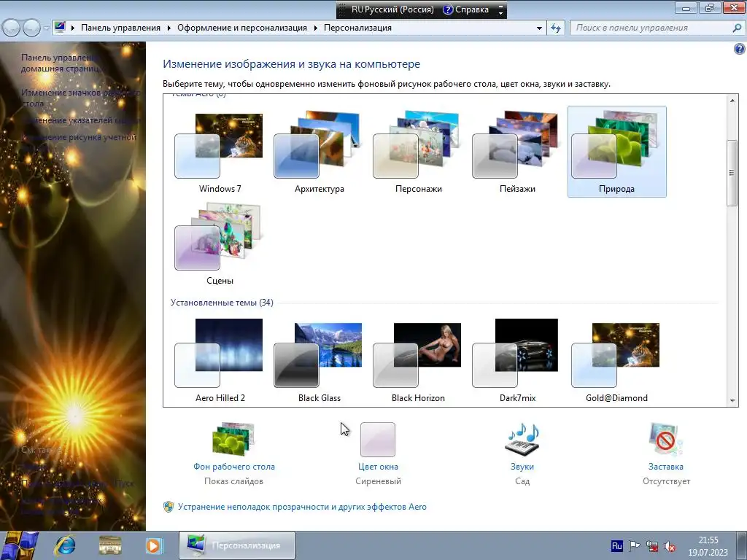Click the Персонализация taskbar button
Viewport: 747px width, 560px height.
coord(237,545)
